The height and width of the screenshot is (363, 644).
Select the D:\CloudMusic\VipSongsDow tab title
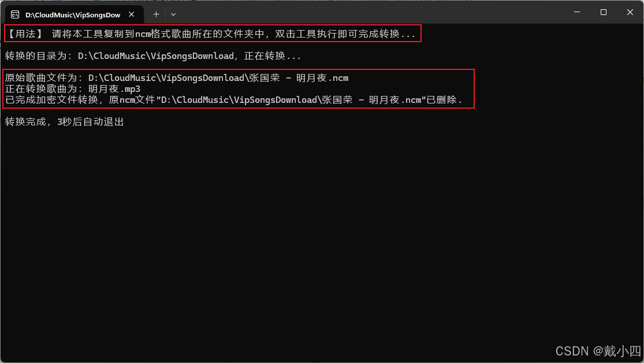(x=73, y=15)
